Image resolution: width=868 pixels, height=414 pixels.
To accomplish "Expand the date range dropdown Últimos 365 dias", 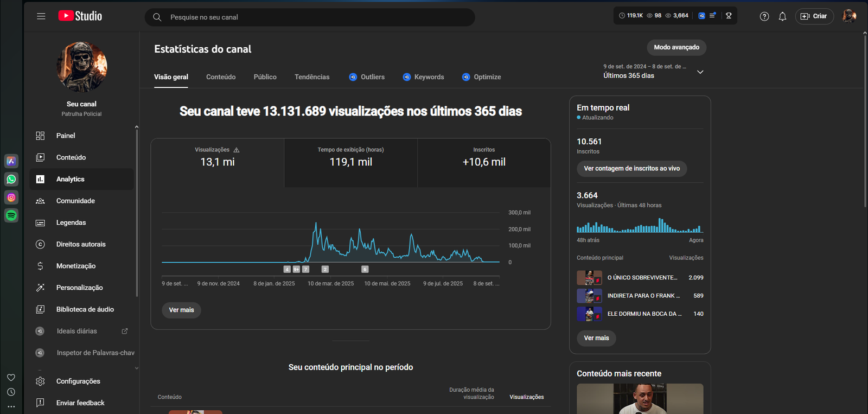I will tap(700, 72).
